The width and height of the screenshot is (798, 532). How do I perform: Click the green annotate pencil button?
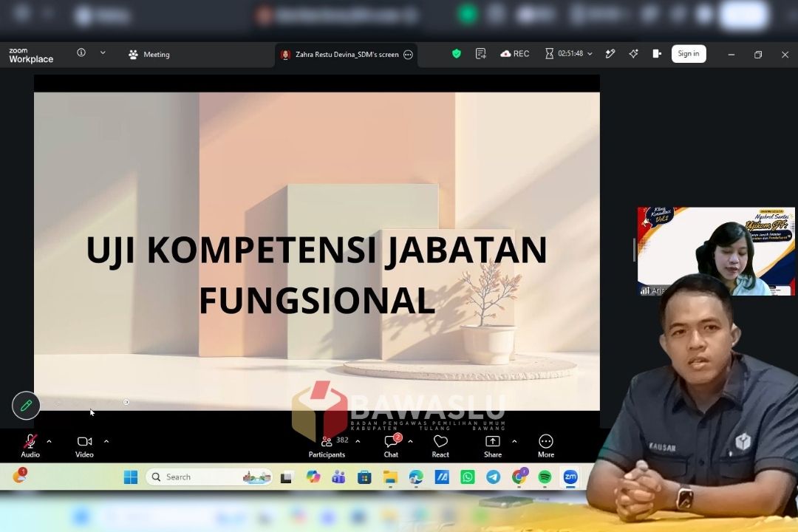click(x=26, y=405)
